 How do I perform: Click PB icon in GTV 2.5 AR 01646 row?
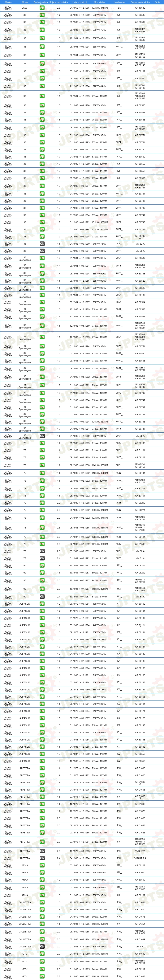point(42,977)
